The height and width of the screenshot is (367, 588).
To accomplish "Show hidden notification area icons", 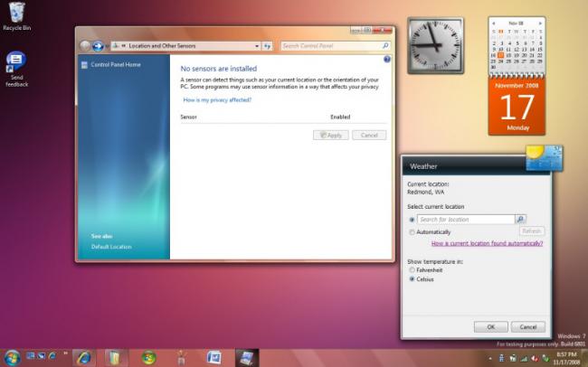I will pos(489,359).
